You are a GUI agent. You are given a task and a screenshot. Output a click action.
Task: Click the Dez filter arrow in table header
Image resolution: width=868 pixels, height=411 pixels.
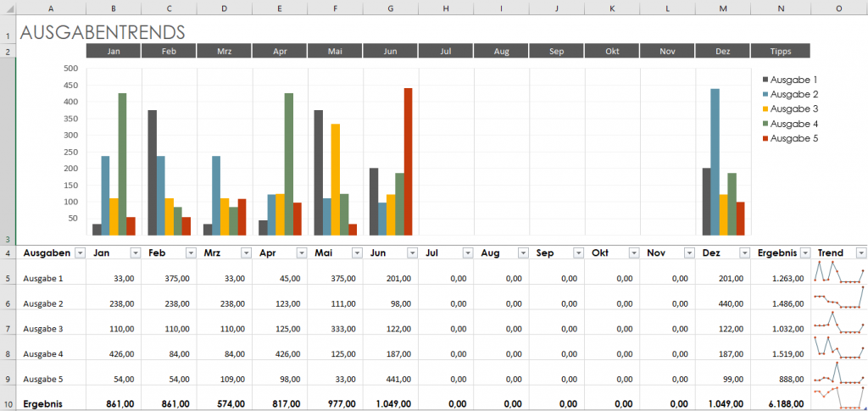(x=744, y=253)
